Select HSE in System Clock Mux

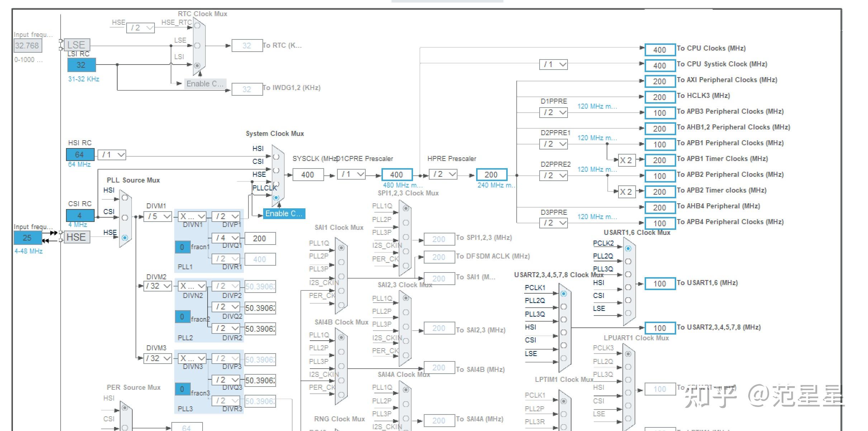coord(276,184)
